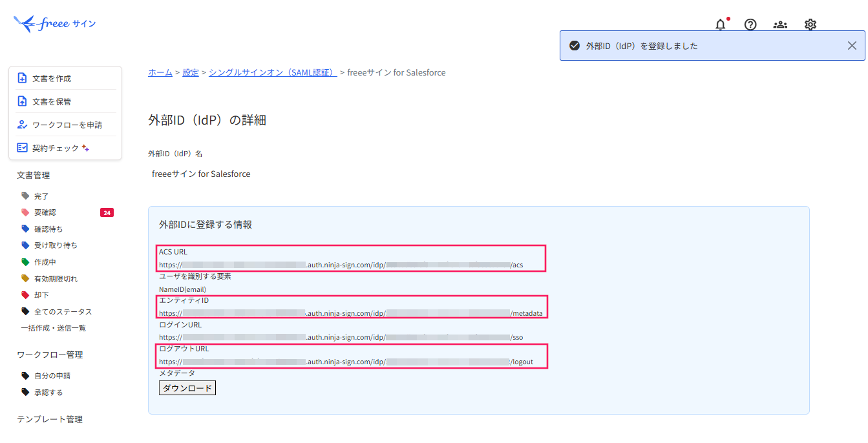
Task: Click the tag icon for 自分の申請
Action: click(25, 376)
